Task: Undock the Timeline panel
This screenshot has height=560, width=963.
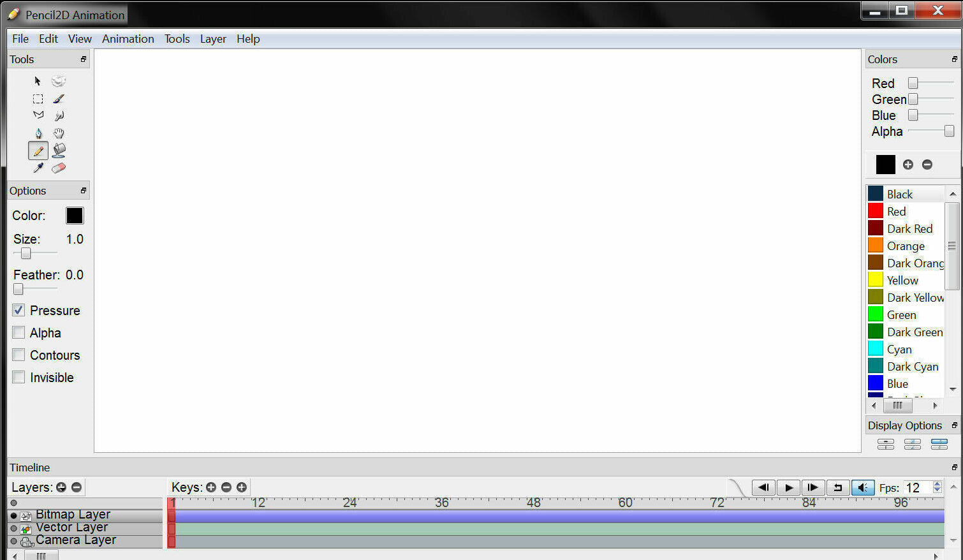Action: point(955,468)
